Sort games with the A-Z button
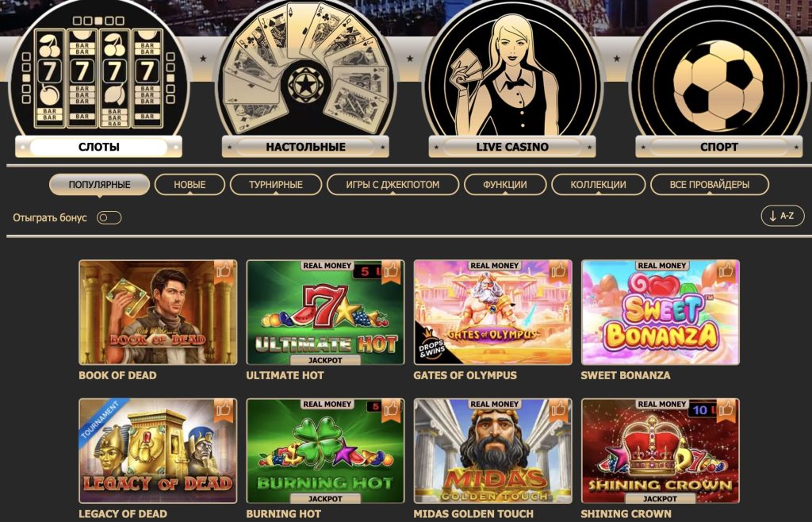 [x=783, y=216]
